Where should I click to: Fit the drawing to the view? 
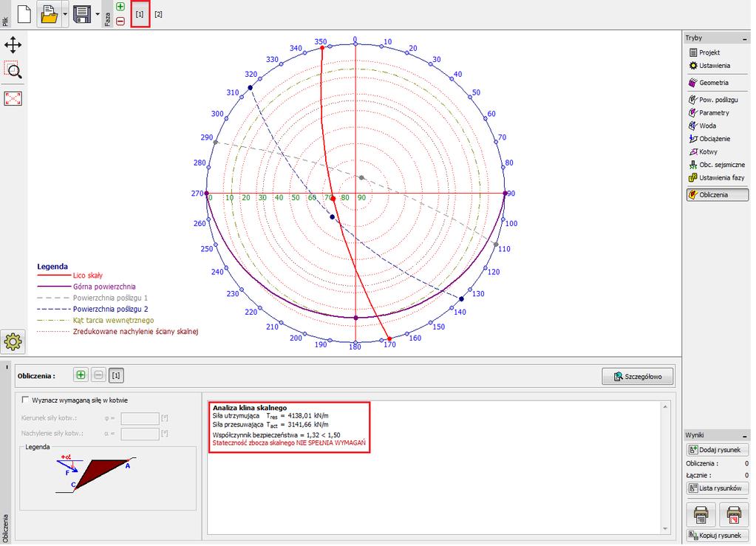[x=13, y=98]
